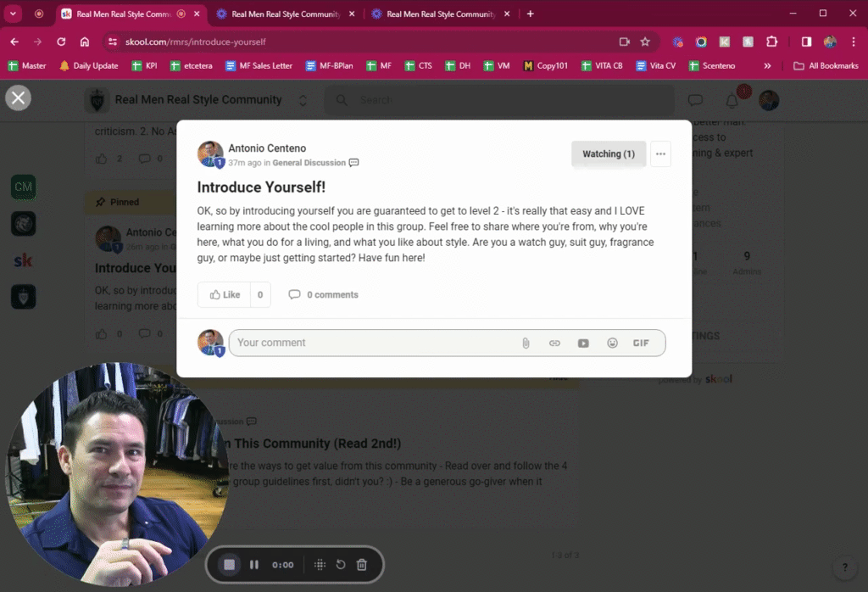Pause the screen recording

254,565
